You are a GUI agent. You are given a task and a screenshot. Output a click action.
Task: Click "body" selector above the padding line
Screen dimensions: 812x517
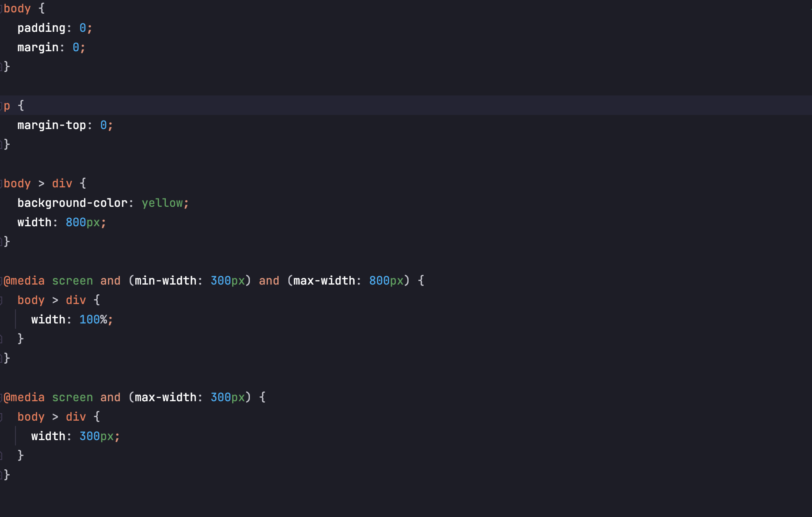pyautogui.click(x=17, y=9)
